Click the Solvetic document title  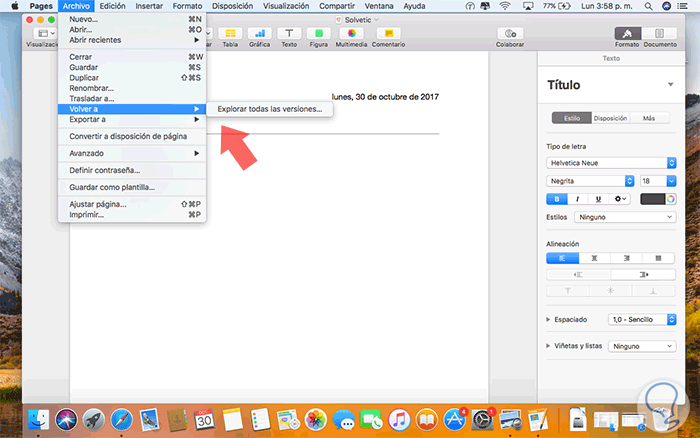pyautogui.click(x=358, y=20)
